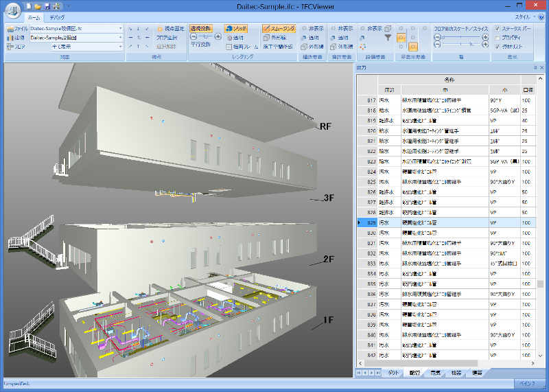
Task: Open the ファイル dropdown showing Daitec-Sample設備図.ifc
Action: coord(121,29)
